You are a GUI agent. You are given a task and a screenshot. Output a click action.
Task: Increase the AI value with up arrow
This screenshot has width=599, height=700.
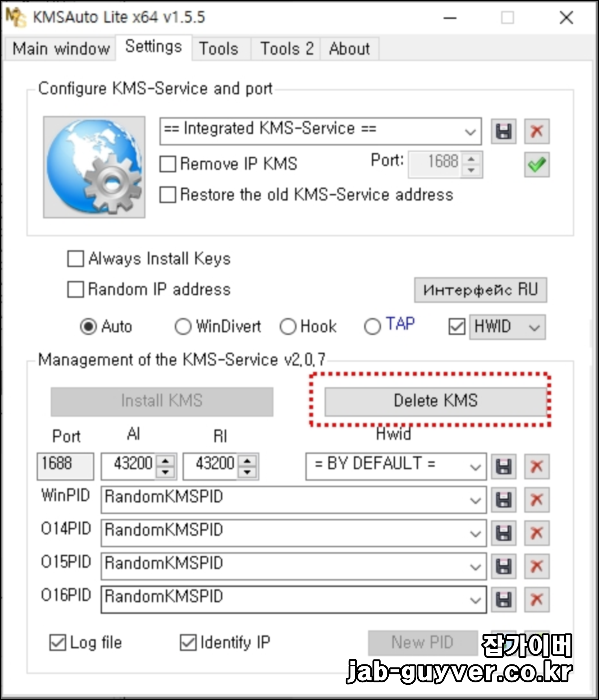pyautogui.click(x=165, y=461)
